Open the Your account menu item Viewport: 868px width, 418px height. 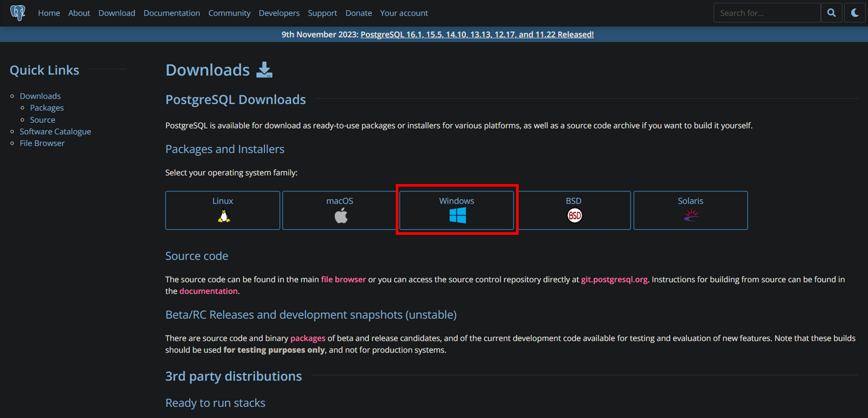click(x=404, y=13)
